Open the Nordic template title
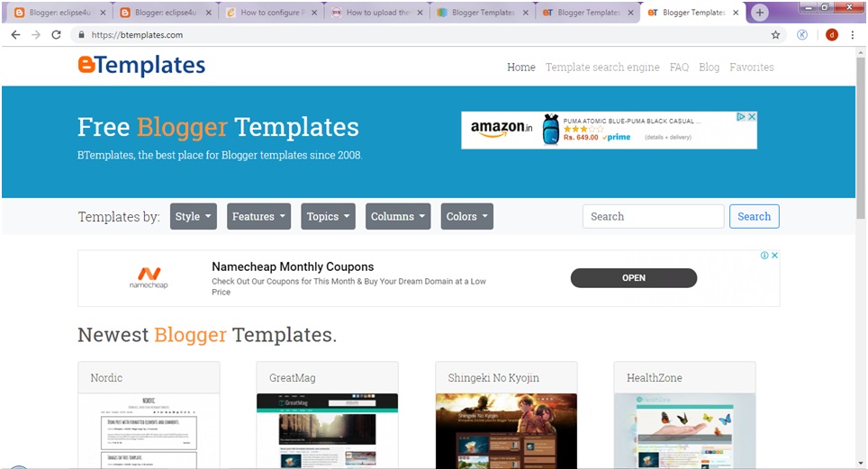 (106, 378)
